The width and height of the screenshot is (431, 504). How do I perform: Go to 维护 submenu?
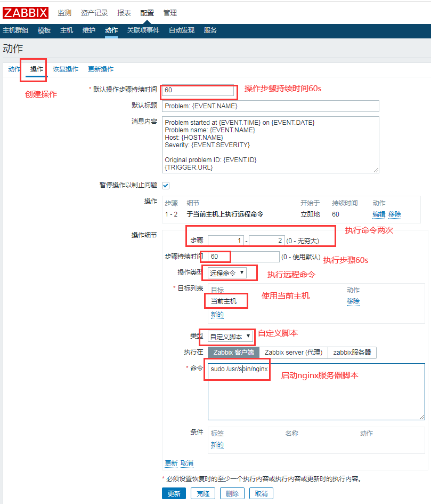tap(89, 30)
